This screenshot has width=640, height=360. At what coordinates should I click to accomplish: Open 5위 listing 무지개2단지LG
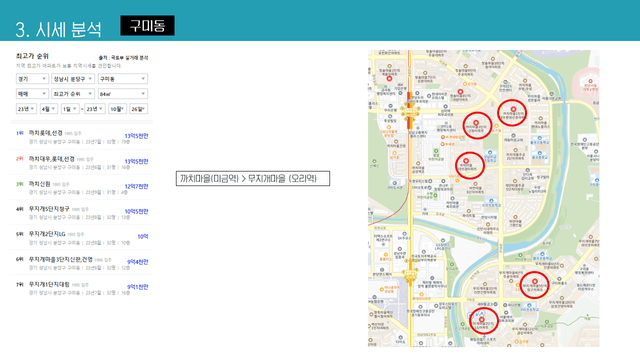(x=82, y=238)
